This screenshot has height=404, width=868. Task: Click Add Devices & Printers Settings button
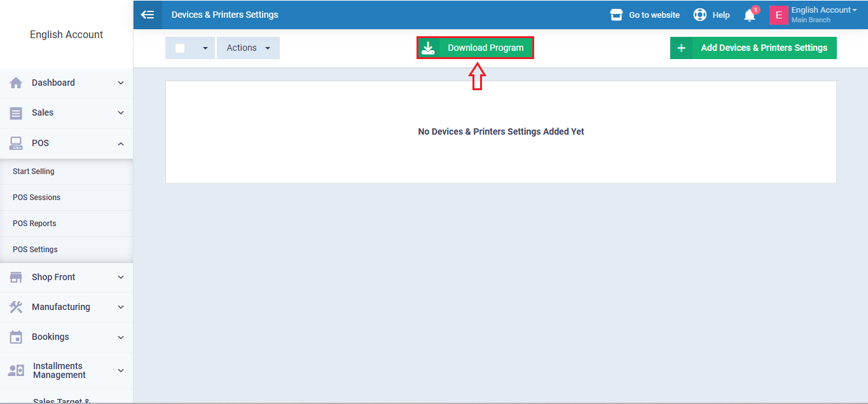point(753,48)
